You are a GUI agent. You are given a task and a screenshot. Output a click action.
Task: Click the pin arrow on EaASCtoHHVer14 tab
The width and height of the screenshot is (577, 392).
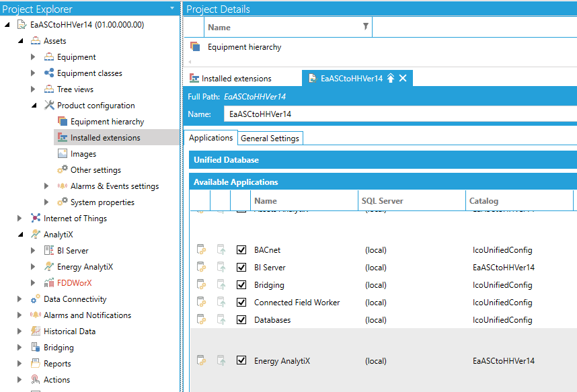click(x=390, y=79)
